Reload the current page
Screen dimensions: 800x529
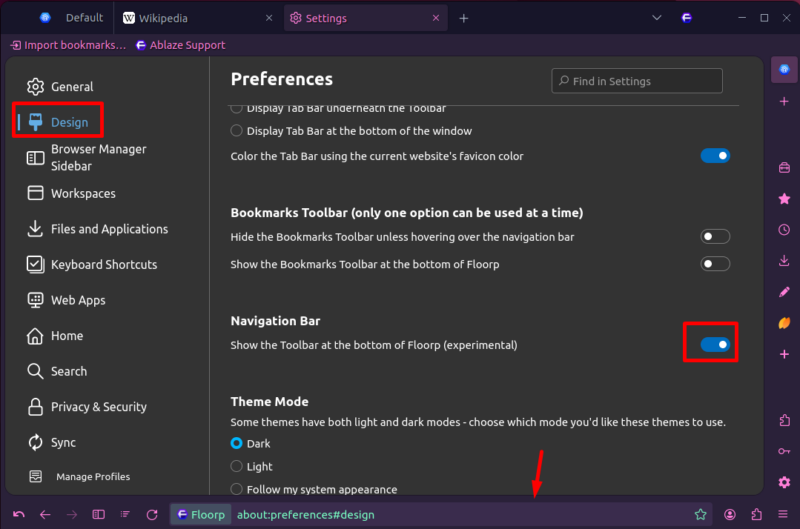point(152,515)
